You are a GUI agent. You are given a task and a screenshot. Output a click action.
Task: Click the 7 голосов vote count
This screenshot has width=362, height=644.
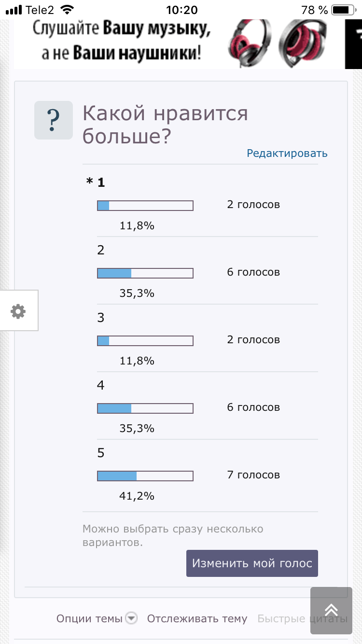point(253,475)
